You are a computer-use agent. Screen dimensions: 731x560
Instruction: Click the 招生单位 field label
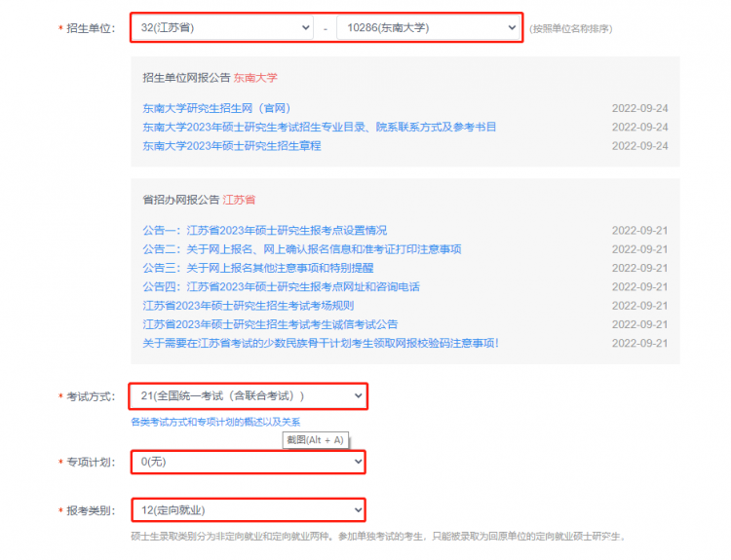pyautogui.click(x=90, y=28)
